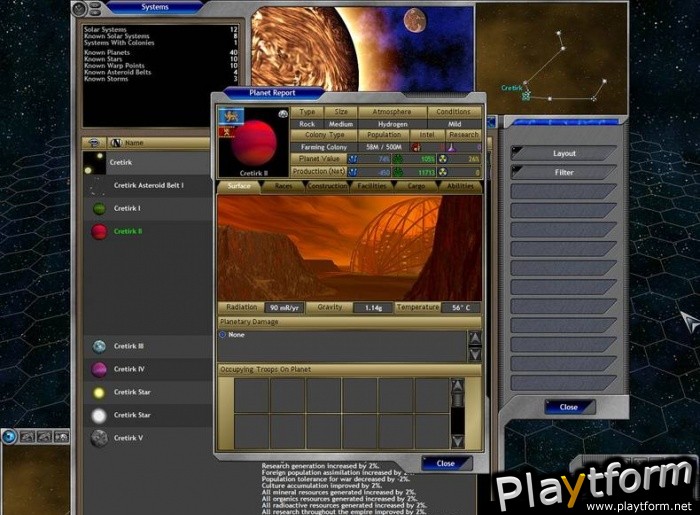
Task: Open the Layout button
Action: 564,154
